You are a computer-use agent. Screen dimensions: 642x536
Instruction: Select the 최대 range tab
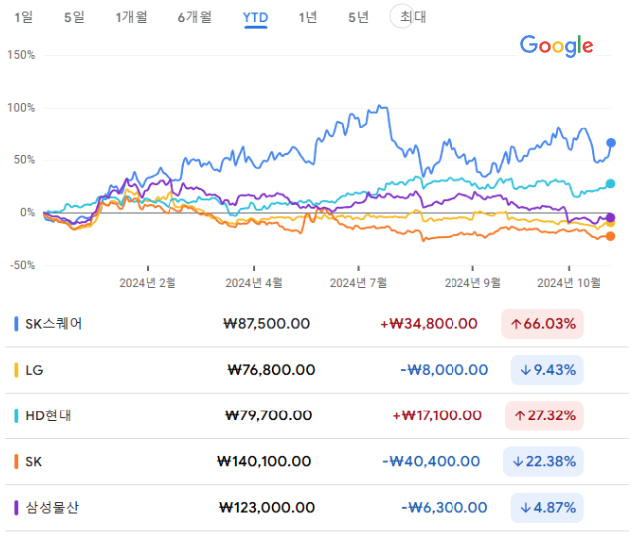pos(413,17)
